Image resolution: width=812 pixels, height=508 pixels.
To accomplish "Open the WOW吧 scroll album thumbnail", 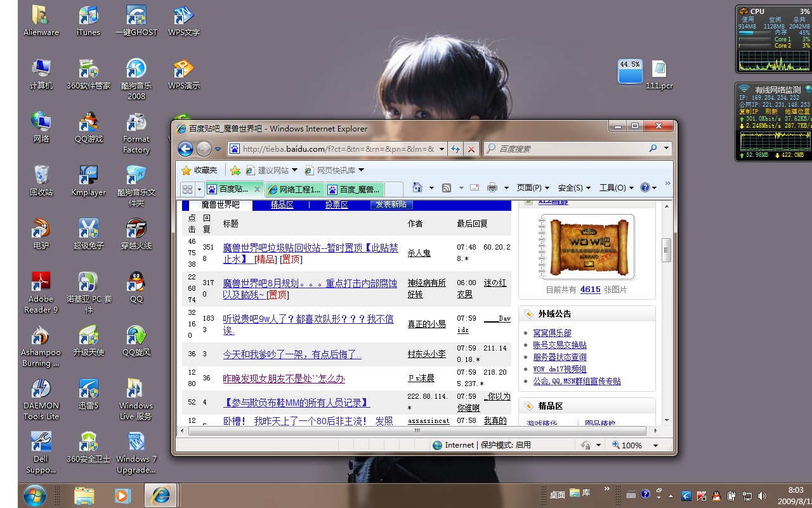I will (587, 247).
